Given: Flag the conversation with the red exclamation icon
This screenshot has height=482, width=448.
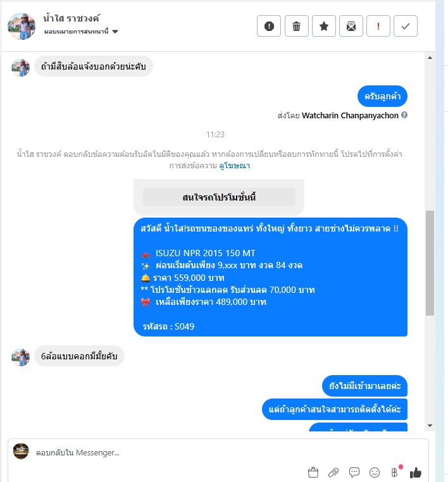Looking at the screenshot, I should [x=378, y=26].
